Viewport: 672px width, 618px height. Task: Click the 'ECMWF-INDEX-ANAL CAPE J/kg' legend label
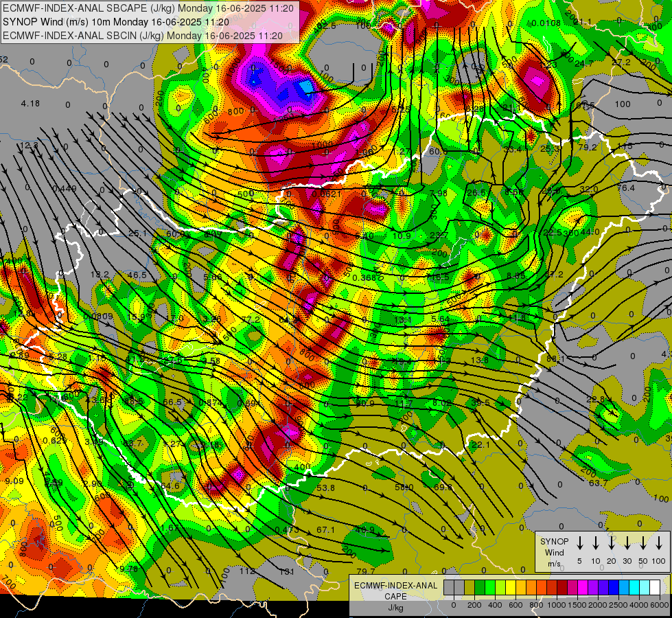(x=396, y=596)
